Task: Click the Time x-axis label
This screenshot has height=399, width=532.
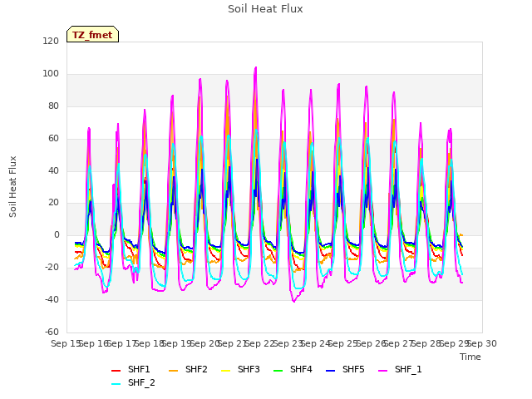Action: coord(470,357)
